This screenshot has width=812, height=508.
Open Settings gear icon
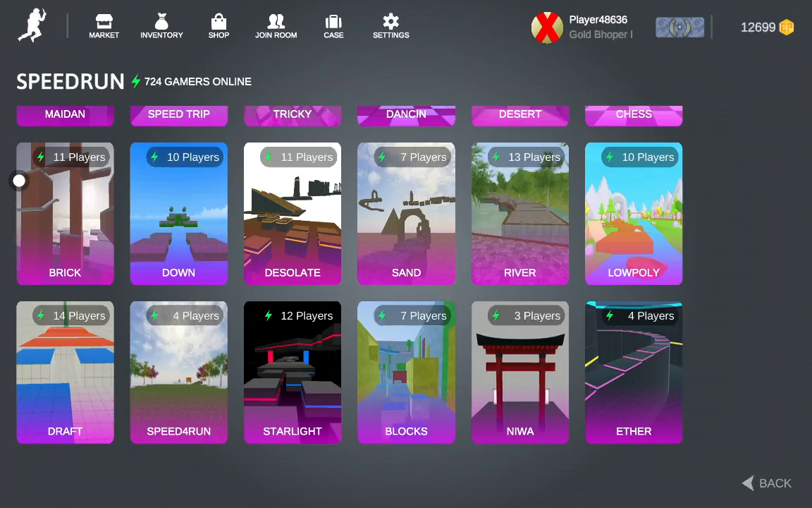coord(390,22)
